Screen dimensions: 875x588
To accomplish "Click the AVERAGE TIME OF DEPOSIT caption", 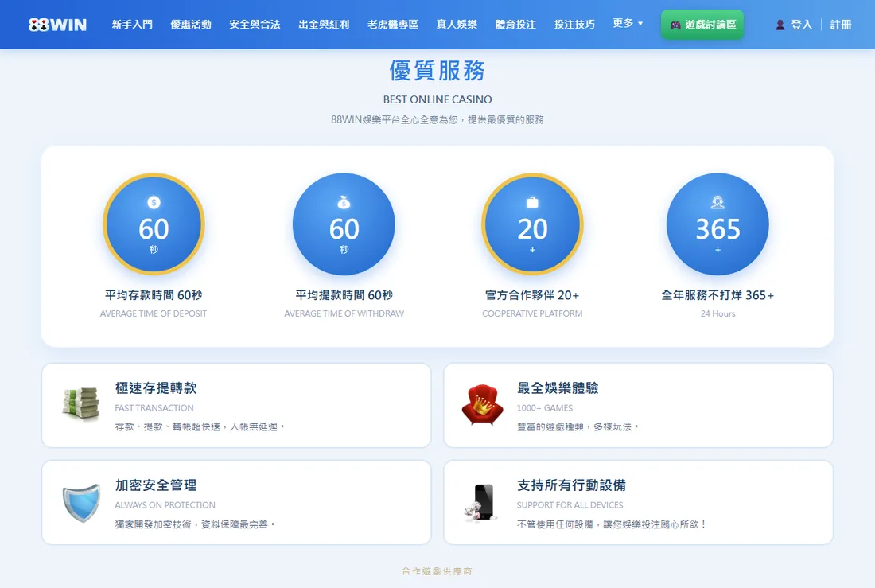I will click(x=154, y=313).
